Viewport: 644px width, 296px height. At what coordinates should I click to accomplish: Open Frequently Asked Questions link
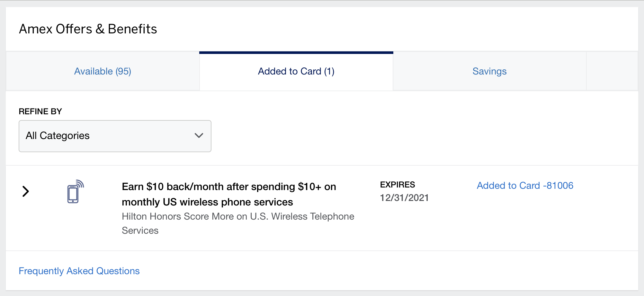(79, 271)
